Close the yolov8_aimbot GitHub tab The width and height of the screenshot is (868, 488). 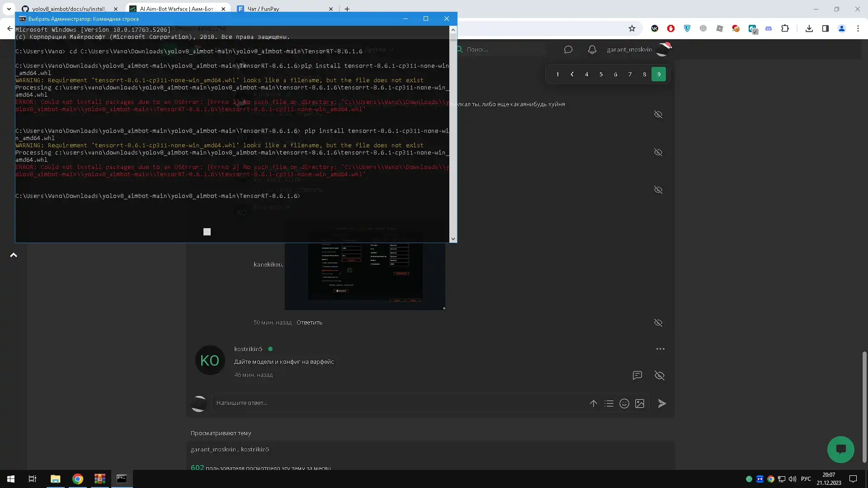point(116,9)
